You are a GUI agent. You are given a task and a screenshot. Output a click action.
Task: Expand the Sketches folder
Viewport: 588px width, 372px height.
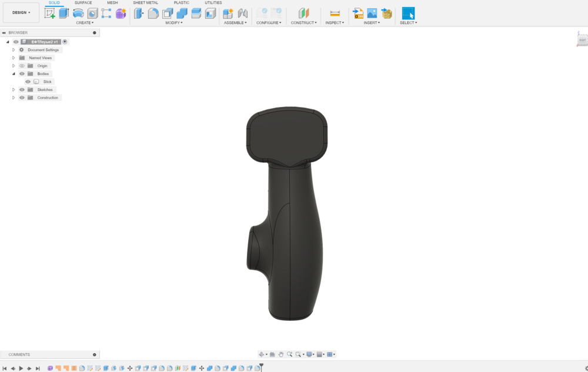[x=13, y=89]
